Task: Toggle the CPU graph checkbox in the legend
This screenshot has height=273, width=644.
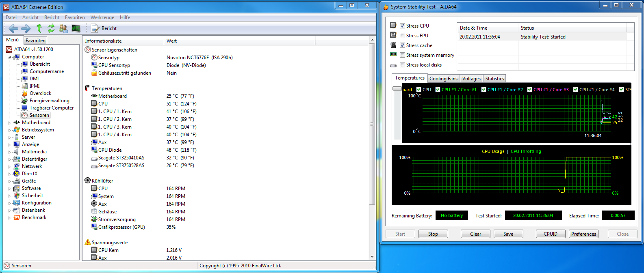Action: (418, 90)
